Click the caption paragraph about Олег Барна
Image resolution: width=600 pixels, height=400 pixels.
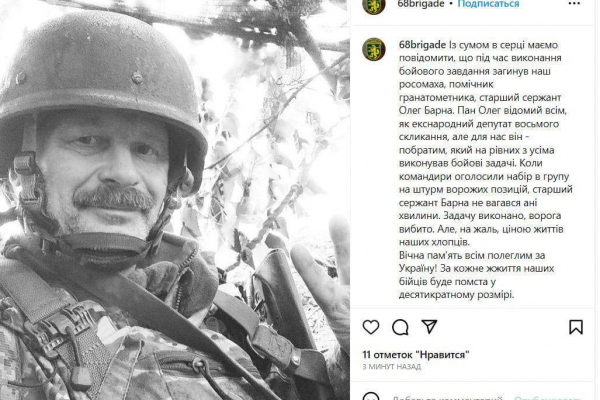pyautogui.click(x=486, y=143)
